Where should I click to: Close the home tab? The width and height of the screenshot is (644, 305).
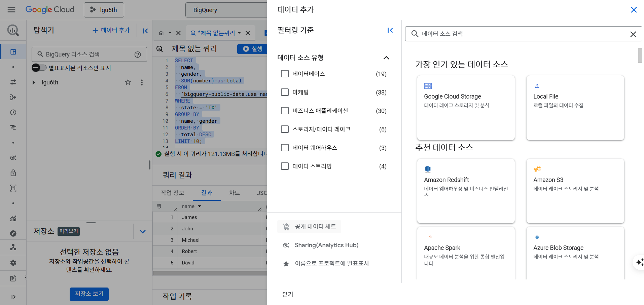point(178,33)
